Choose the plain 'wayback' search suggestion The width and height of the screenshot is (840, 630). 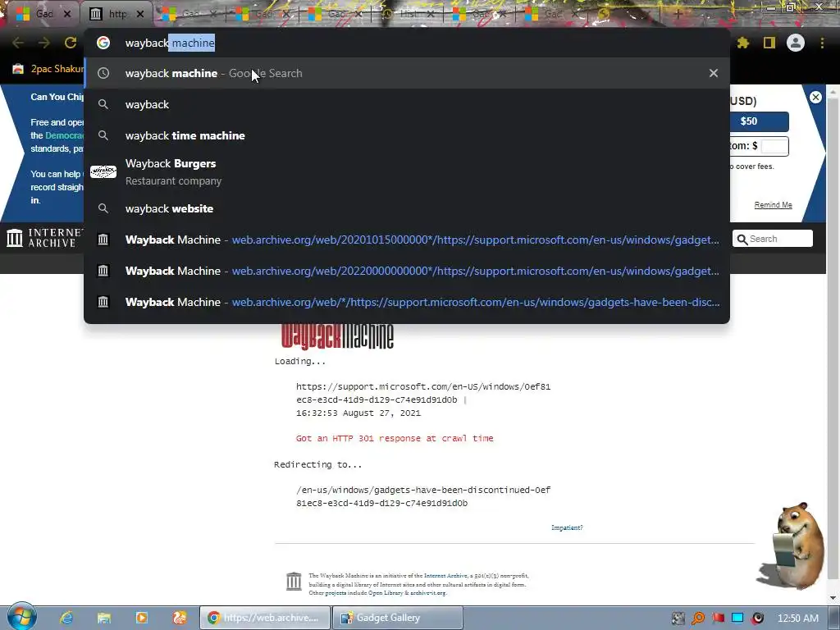click(407, 104)
